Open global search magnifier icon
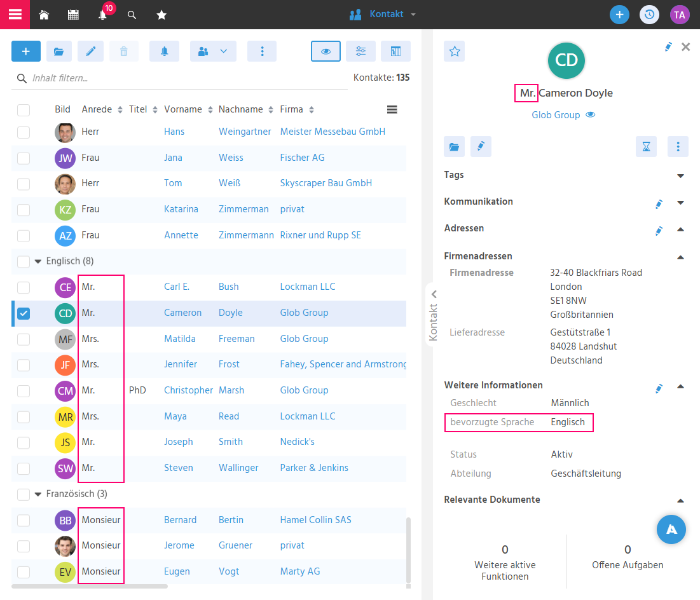Viewport: 700px width, 600px height. 132,15
